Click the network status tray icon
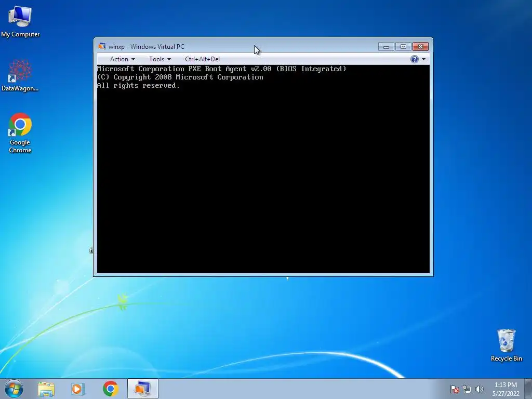The width and height of the screenshot is (532, 399). pyautogui.click(x=467, y=389)
